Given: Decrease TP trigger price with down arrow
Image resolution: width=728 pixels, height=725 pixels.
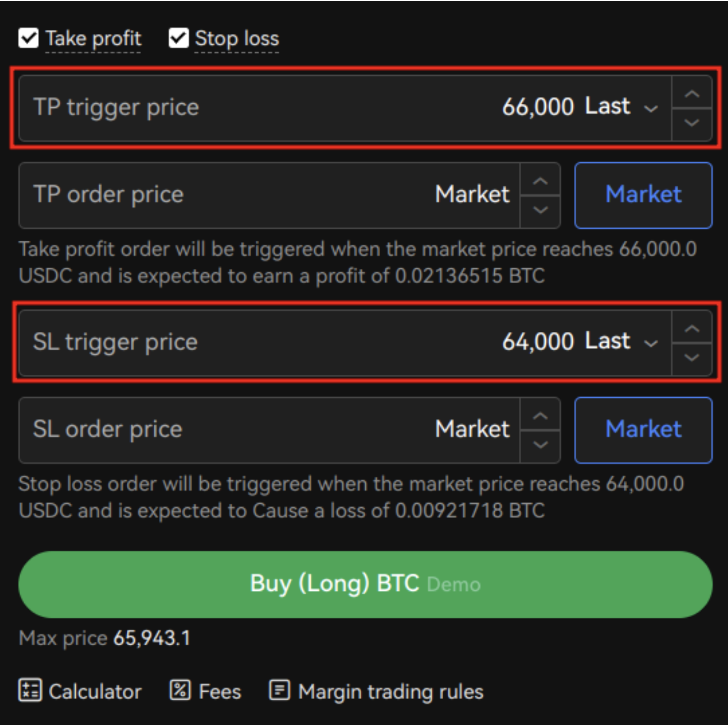Looking at the screenshot, I should [x=692, y=124].
